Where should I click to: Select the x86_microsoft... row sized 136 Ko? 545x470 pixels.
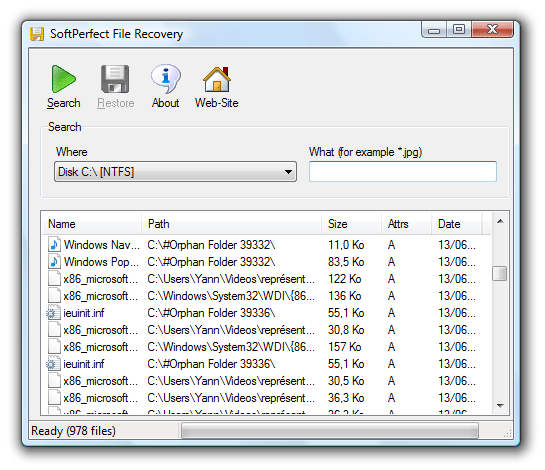coord(267,295)
